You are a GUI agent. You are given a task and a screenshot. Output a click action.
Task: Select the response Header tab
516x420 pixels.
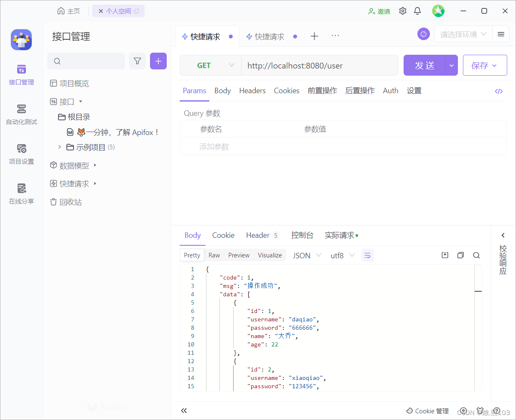(262, 235)
